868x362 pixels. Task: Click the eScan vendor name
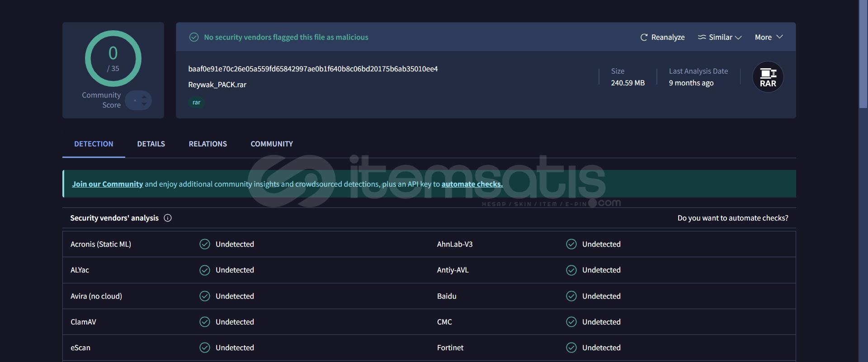click(x=80, y=348)
